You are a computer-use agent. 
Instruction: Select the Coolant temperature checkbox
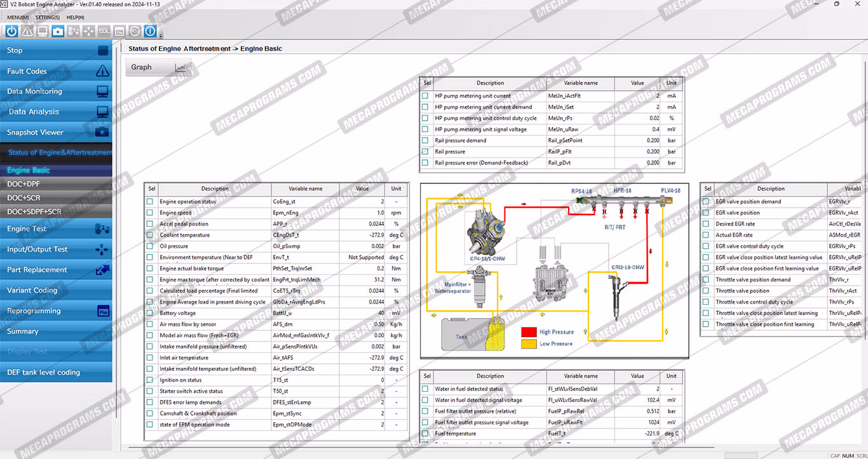150,235
